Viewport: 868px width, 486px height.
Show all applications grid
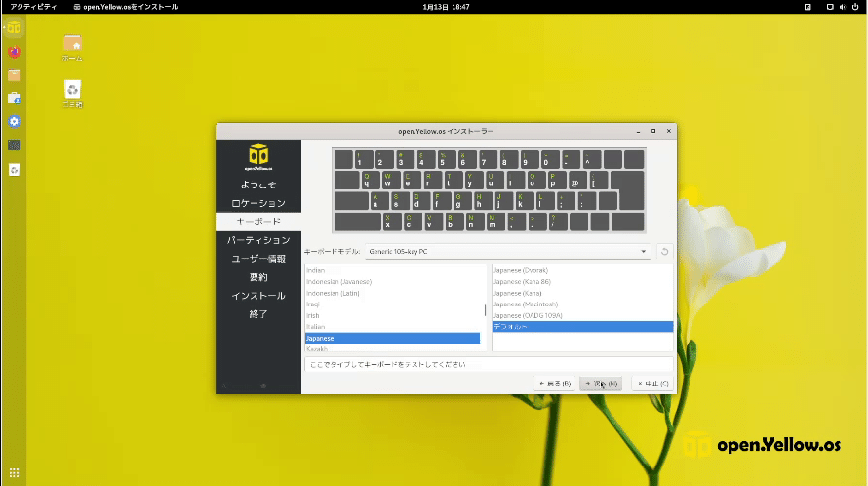tap(14, 472)
